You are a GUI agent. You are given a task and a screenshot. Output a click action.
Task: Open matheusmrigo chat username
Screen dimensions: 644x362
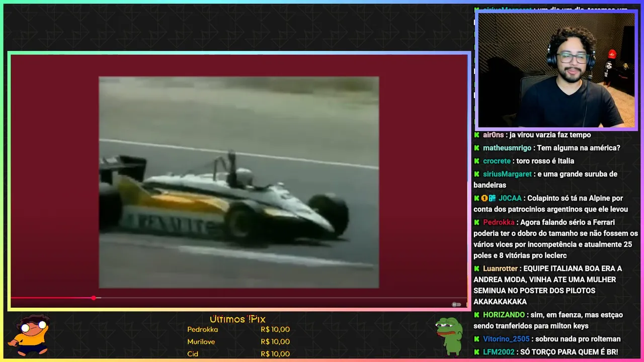click(x=507, y=148)
